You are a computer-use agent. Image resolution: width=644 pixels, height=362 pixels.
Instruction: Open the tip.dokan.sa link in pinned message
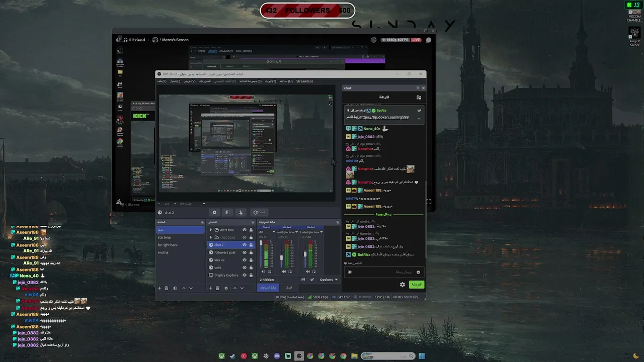384,117
